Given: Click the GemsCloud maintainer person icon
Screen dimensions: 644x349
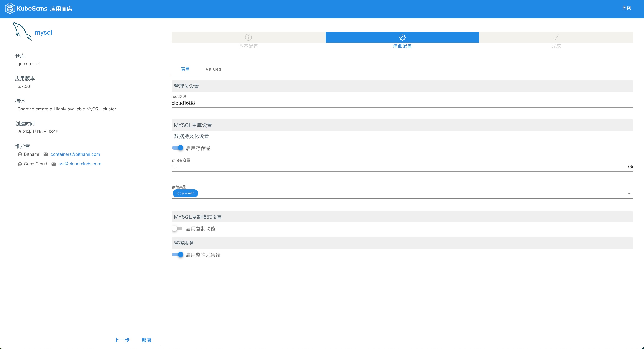Looking at the screenshot, I should point(20,164).
